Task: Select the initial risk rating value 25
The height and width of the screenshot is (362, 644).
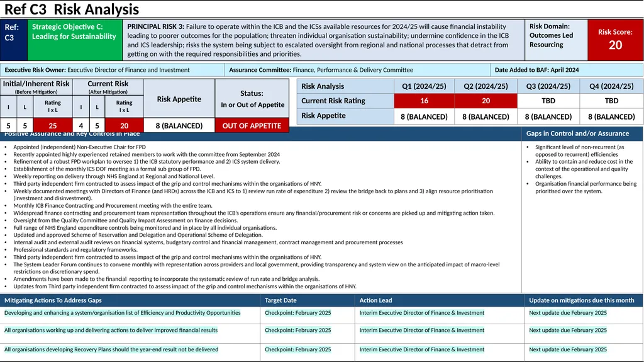Action: [53, 125]
